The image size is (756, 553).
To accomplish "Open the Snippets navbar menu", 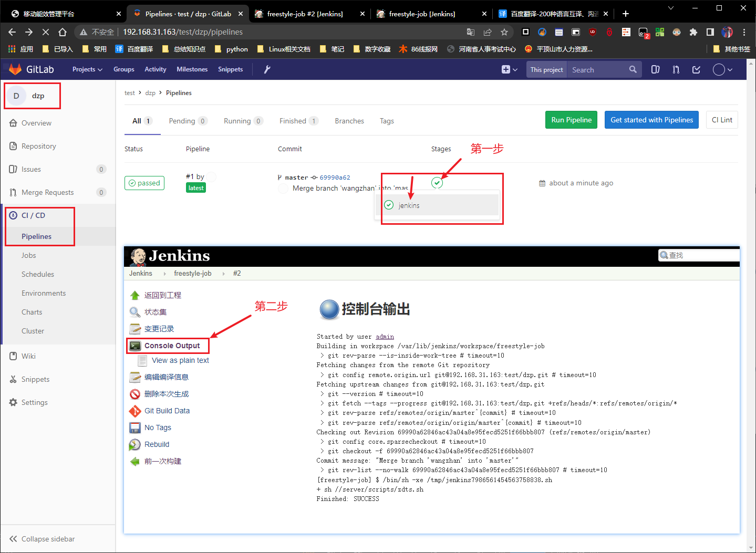I will (231, 69).
